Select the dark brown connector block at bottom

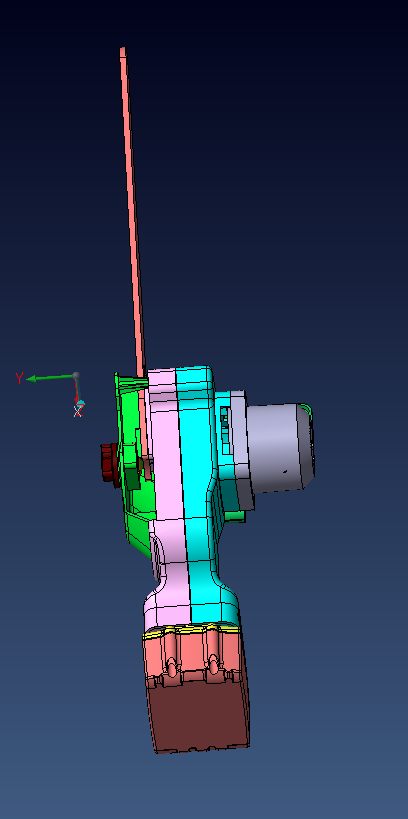[199, 718]
